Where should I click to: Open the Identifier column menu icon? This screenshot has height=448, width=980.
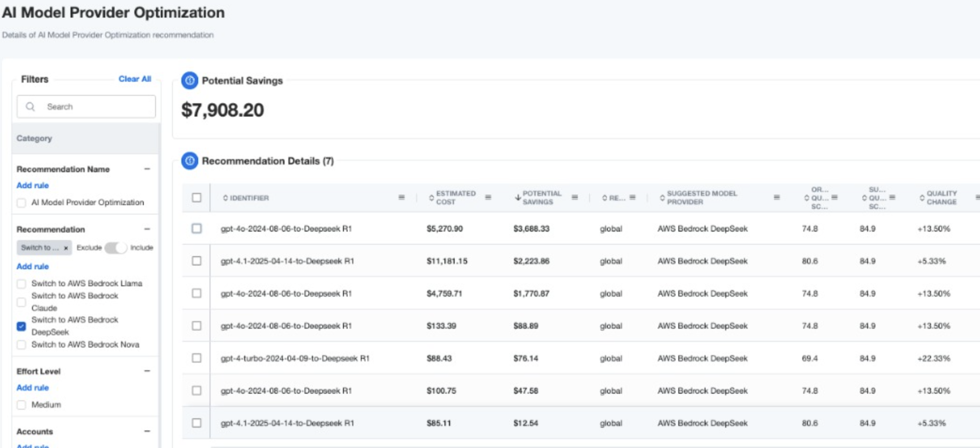point(401,197)
